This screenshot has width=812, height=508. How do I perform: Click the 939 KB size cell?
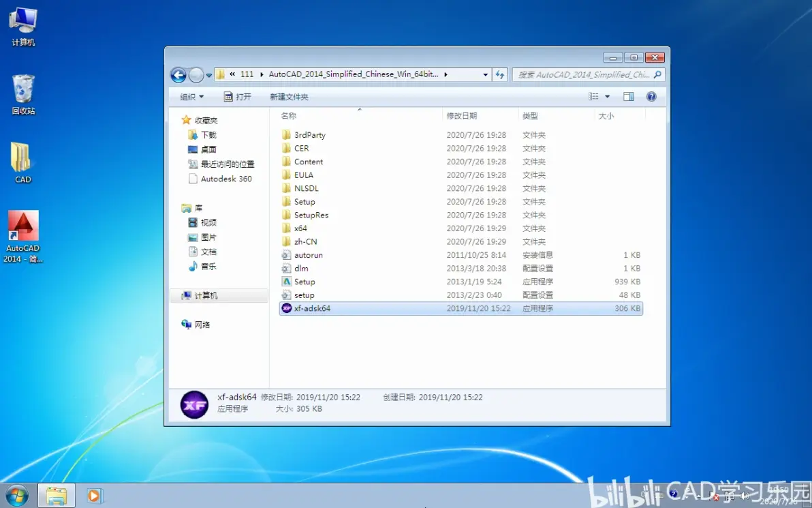[627, 282]
